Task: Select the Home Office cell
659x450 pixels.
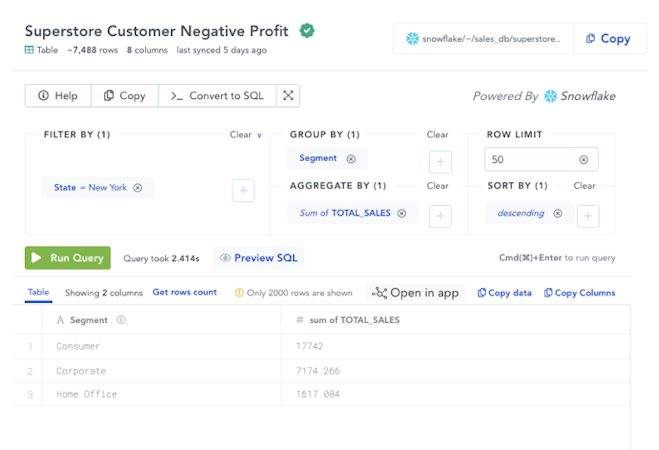Action: click(x=161, y=394)
